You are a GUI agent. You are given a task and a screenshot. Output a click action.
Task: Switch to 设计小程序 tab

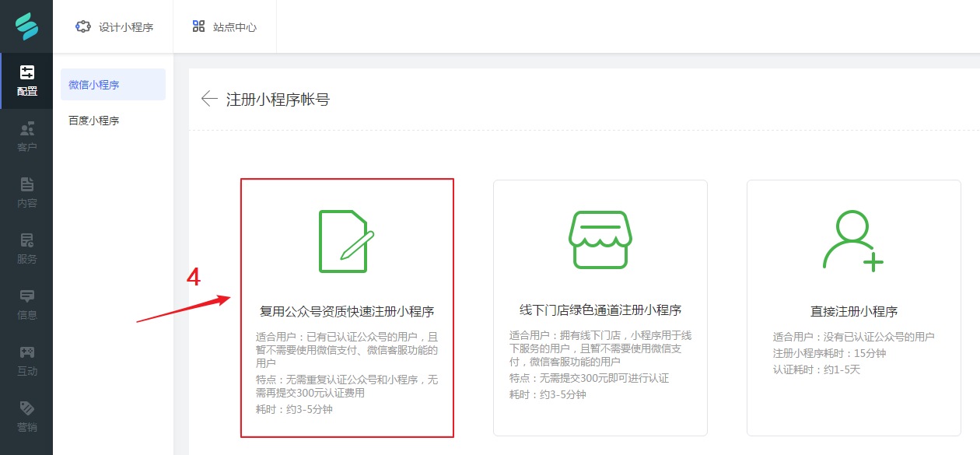(x=114, y=26)
